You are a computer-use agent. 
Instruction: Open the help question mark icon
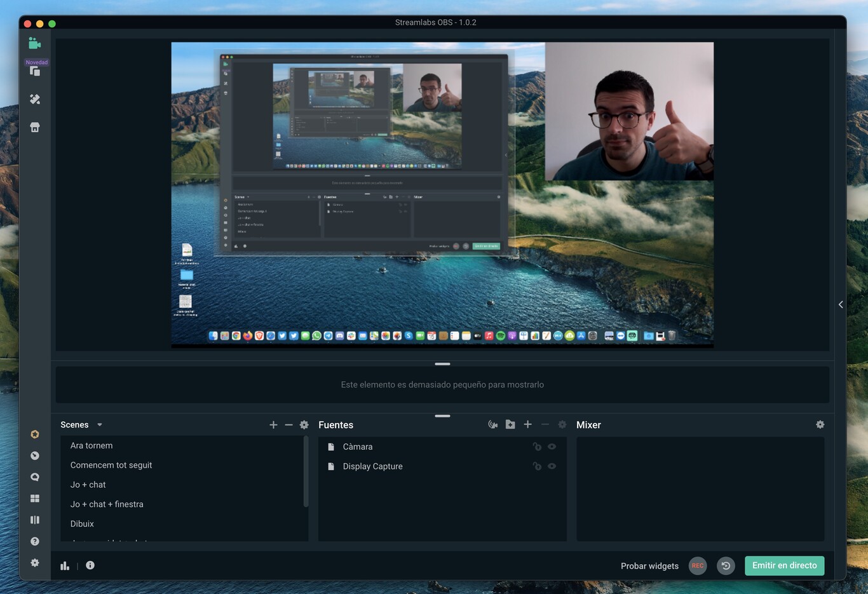point(34,541)
